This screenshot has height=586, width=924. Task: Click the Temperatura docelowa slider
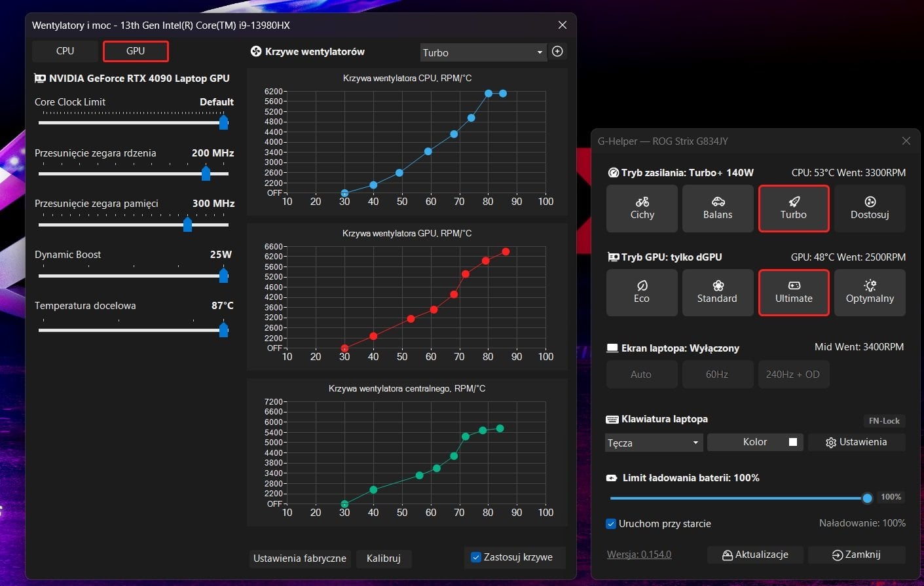click(134, 330)
